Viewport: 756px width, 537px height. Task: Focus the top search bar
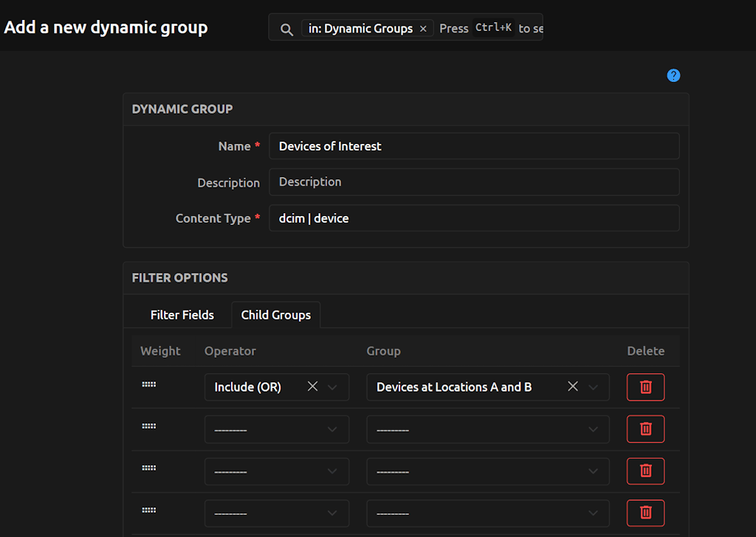coord(487,28)
